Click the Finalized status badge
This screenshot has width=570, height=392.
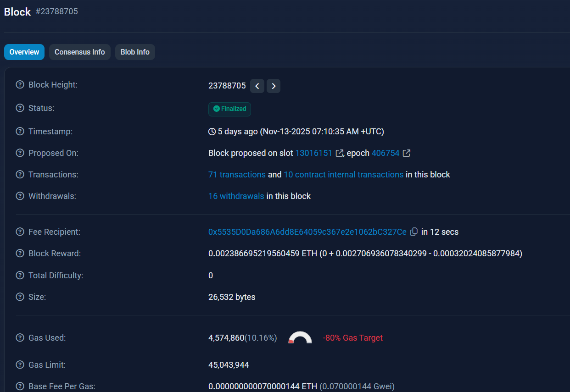(x=229, y=109)
